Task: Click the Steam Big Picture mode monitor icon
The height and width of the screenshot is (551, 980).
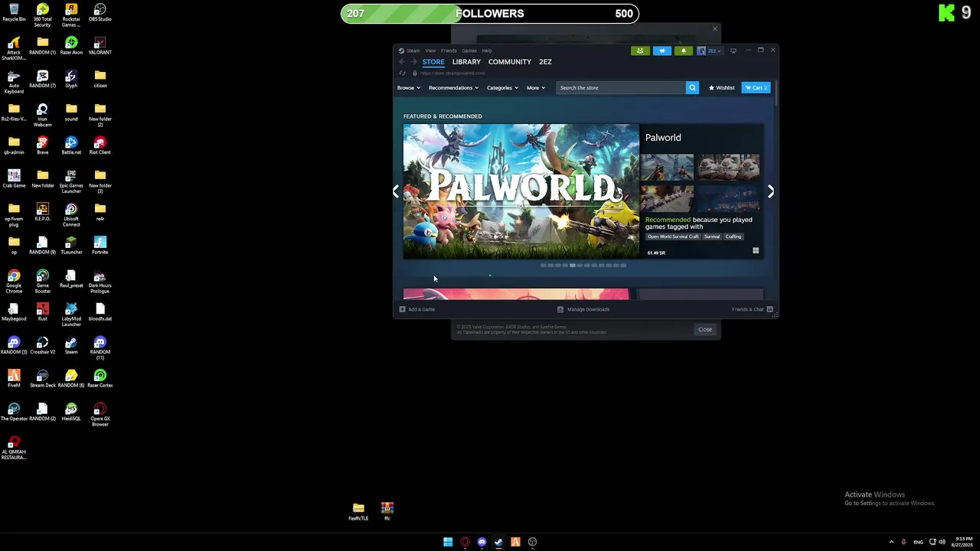Action: point(733,51)
